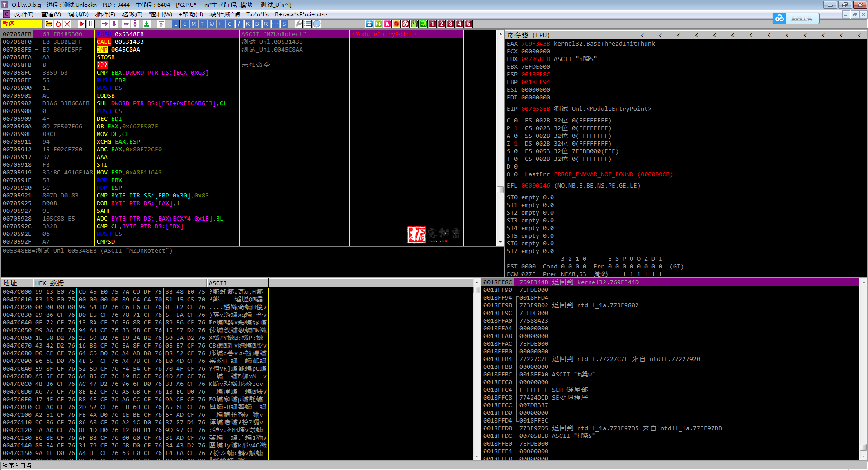Select the dump row at address 0047C030

(x=135, y=315)
